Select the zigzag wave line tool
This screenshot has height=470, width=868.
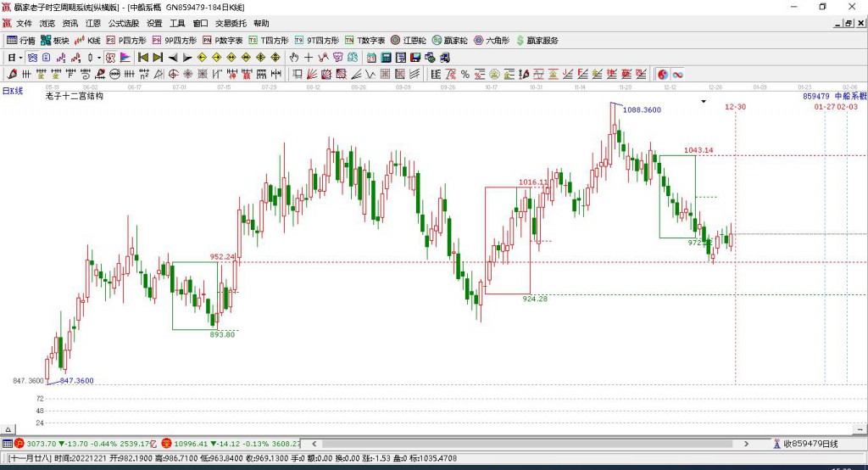370,75
